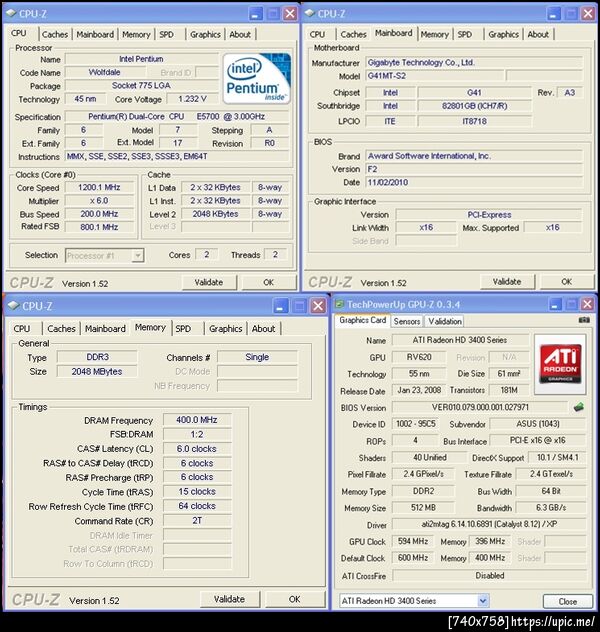Click the GPU-Z screenshot camera icon
600x632 pixels.
[584, 320]
